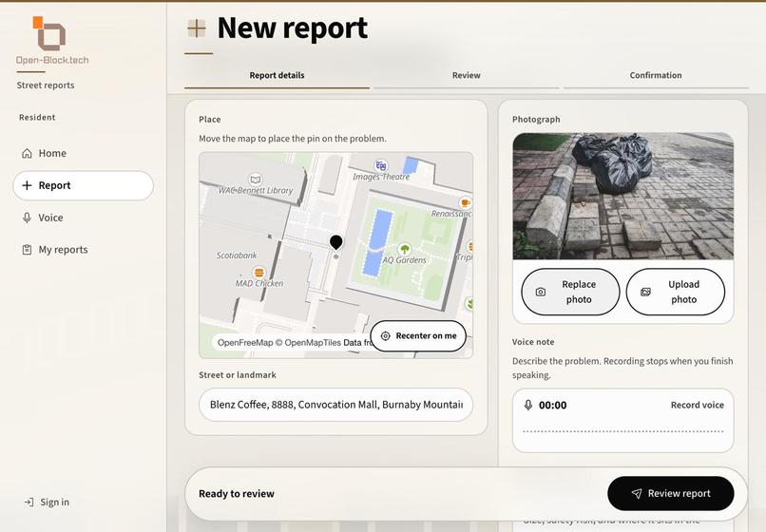Screen dimensions: 766x532
Task: Click the Sign in arrow icon
Action: pyautogui.click(x=29, y=503)
